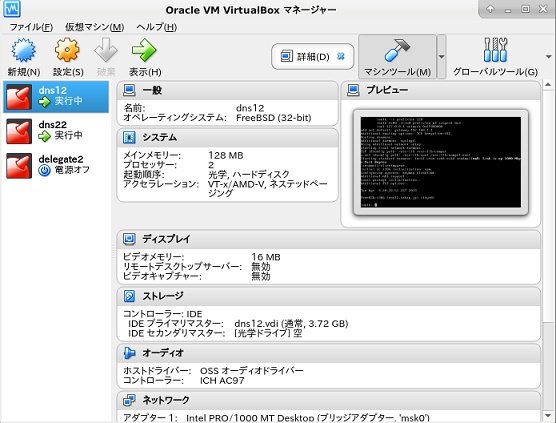Click the New (新規) VM toolbar icon
The width and height of the screenshot is (556, 423).
click(x=23, y=50)
